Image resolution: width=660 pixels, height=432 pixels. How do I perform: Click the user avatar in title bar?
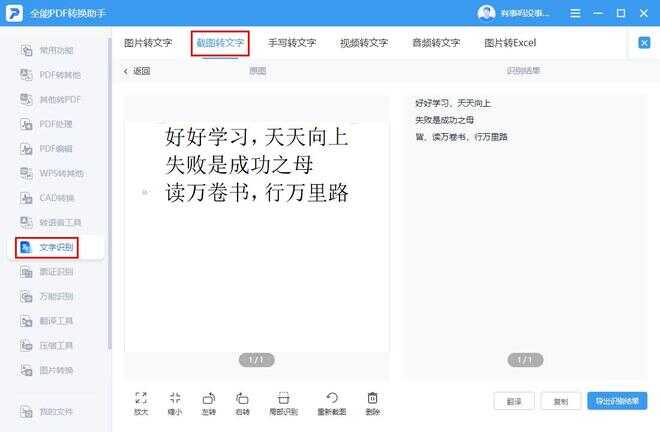pyautogui.click(x=486, y=13)
